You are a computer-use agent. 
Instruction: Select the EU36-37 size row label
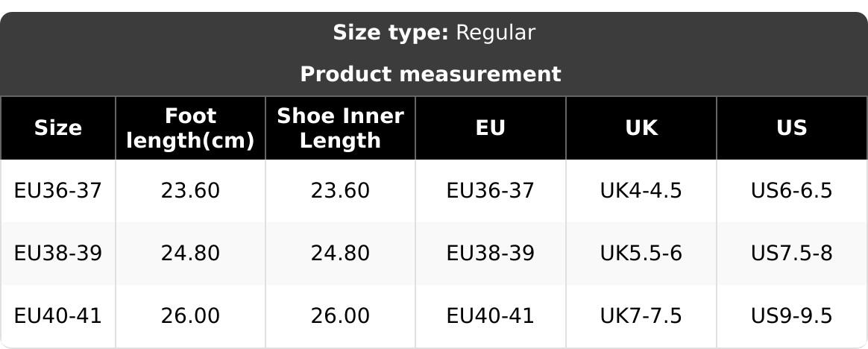(x=58, y=191)
